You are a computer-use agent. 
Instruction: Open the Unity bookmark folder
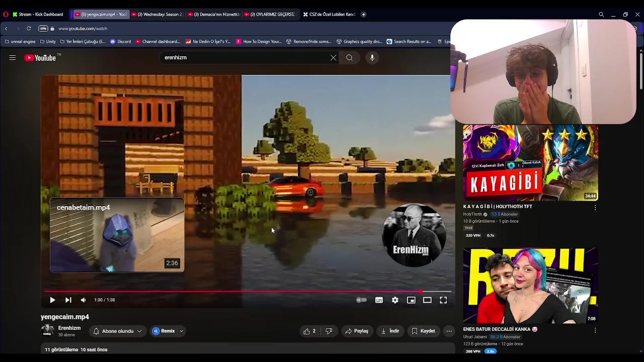point(48,42)
